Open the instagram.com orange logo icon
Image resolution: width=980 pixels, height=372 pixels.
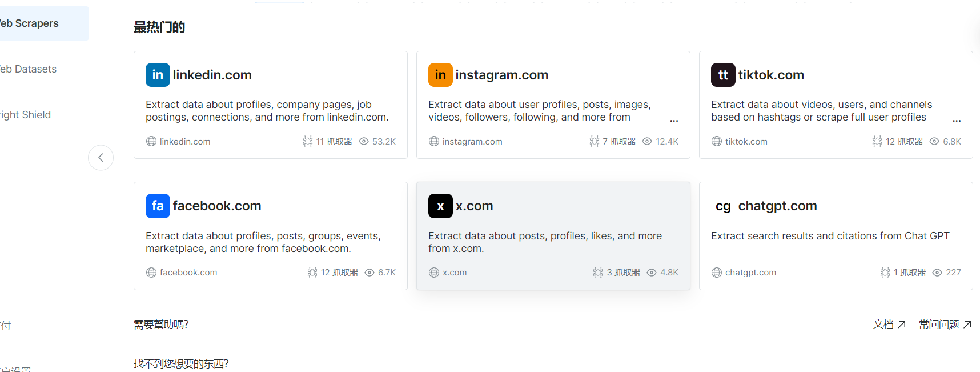[x=440, y=75]
